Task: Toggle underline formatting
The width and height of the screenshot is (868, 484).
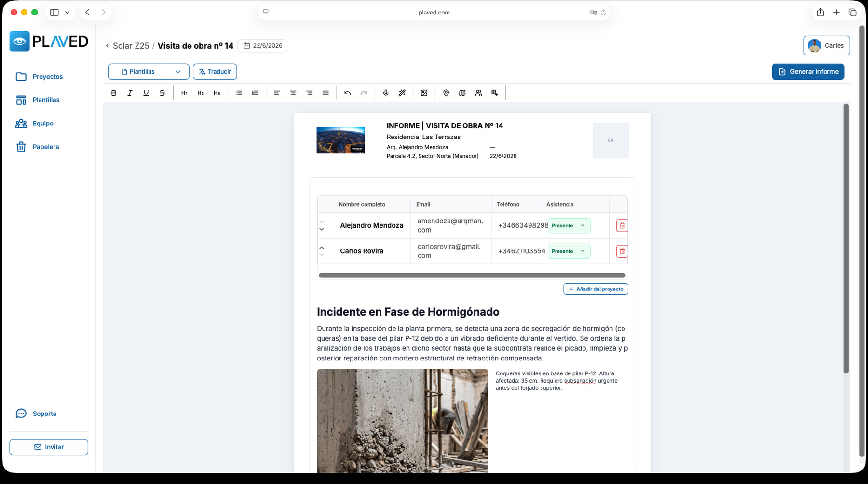Action: pyautogui.click(x=146, y=93)
